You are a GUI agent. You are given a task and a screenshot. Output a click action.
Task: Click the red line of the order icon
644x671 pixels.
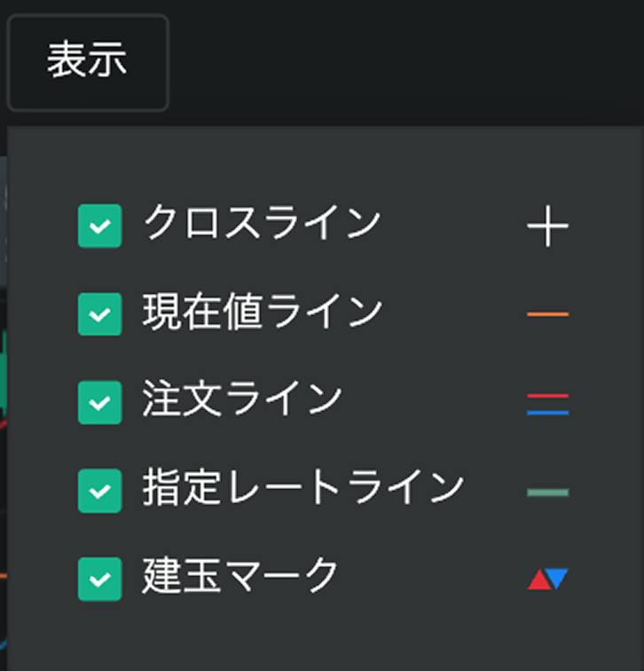coord(547,396)
